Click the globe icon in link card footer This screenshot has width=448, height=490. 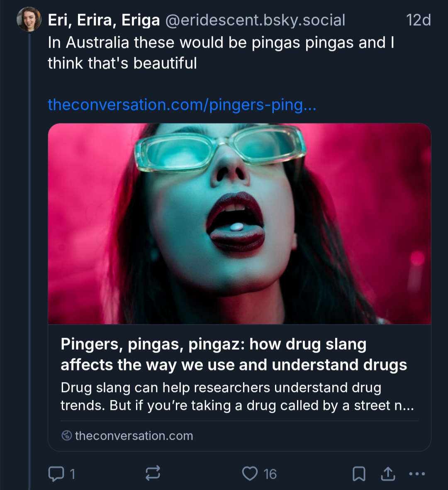(66, 436)
